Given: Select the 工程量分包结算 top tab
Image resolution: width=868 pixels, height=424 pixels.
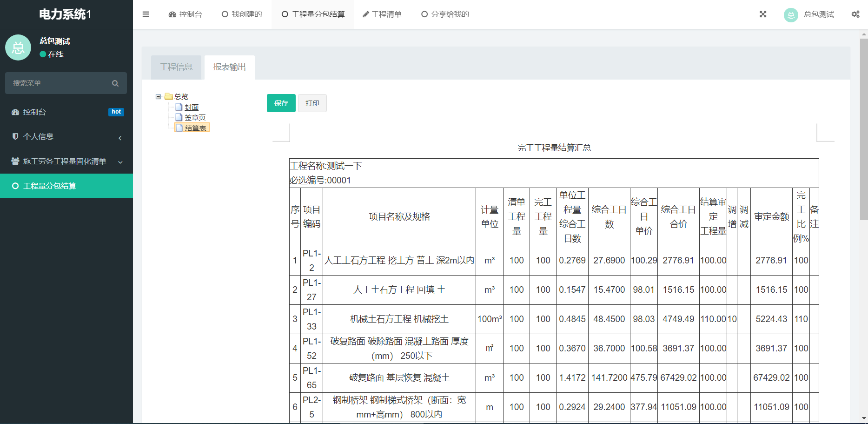Looking at the screenshot, I should 313,14.
